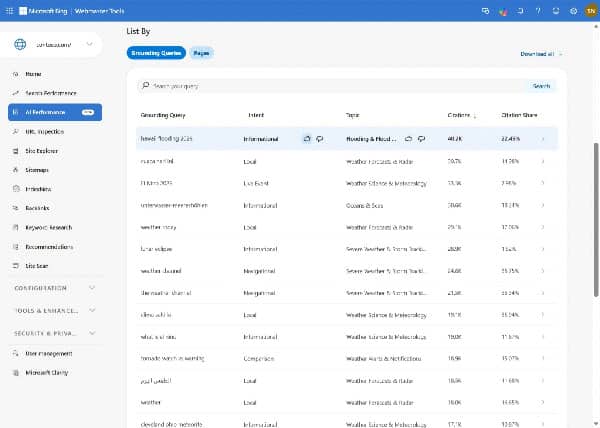Image resolution: width=600 pixels, height=428 pixels.
Task: Switch to the Pages tab
Action: tap(201, 53)
